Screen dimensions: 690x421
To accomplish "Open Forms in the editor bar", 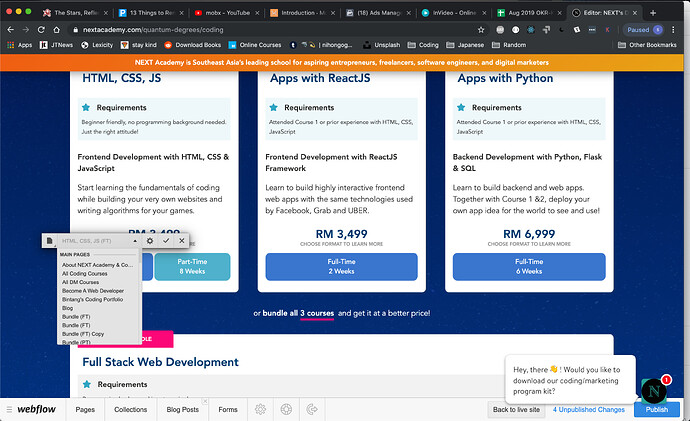I will [x=228, y=410].
